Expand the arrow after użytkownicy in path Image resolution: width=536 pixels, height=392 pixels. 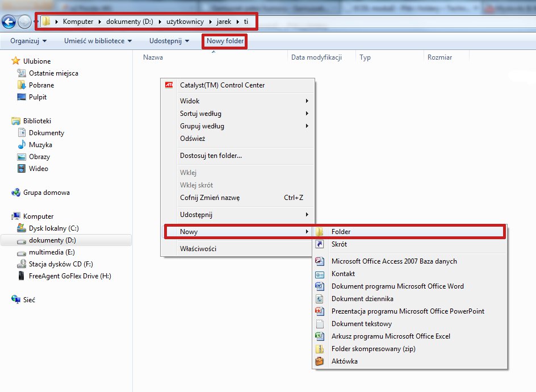click(x=210, y=22)
